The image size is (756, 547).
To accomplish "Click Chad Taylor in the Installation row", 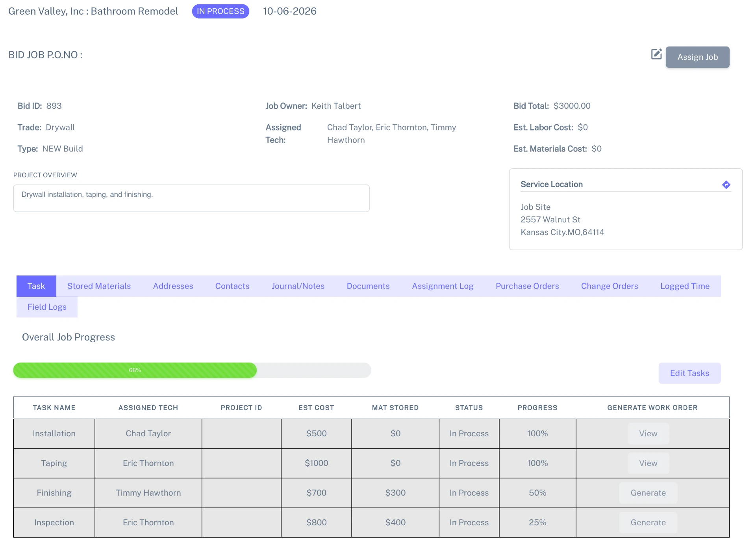I will pos(148,434).
